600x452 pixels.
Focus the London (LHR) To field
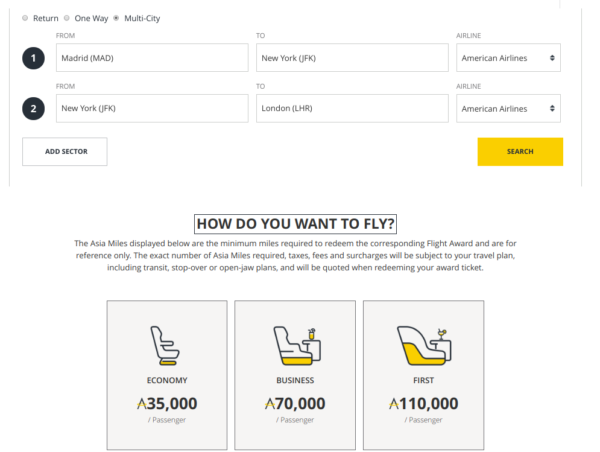[352, 108]
